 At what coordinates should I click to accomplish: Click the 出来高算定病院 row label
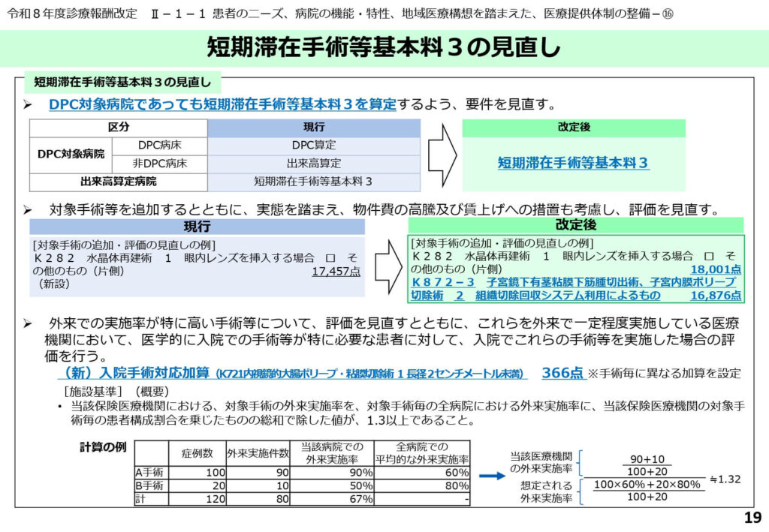[119, 182]
